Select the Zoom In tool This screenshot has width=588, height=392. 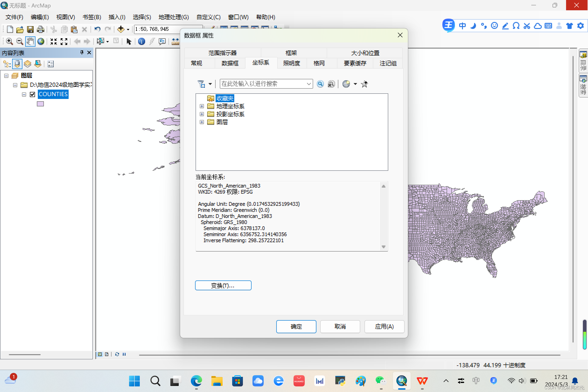[x=9, y=41]
